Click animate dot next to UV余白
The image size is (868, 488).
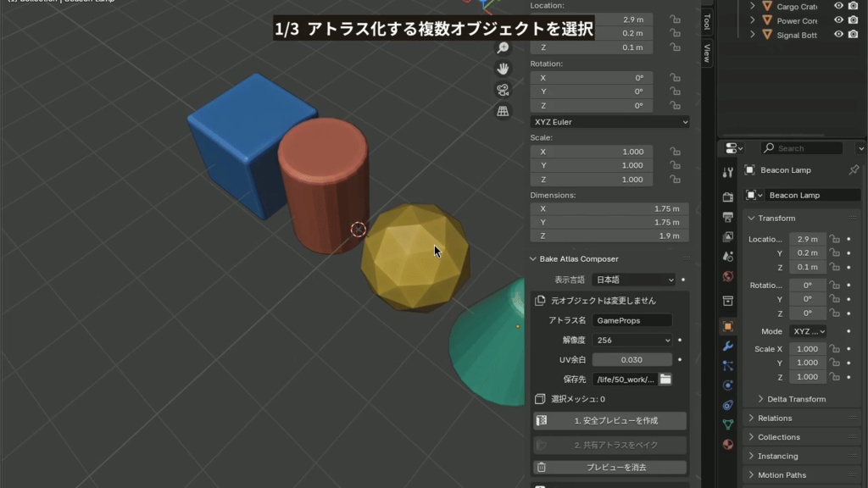pos(680,359)
